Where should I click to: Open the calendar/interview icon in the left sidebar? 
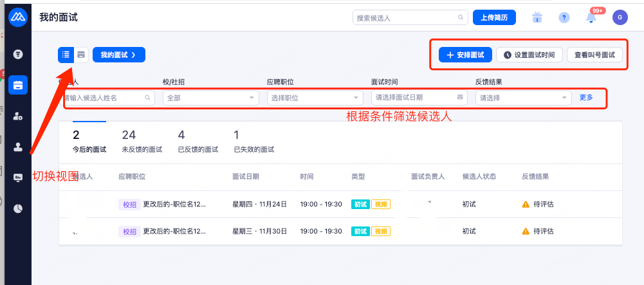18,85
